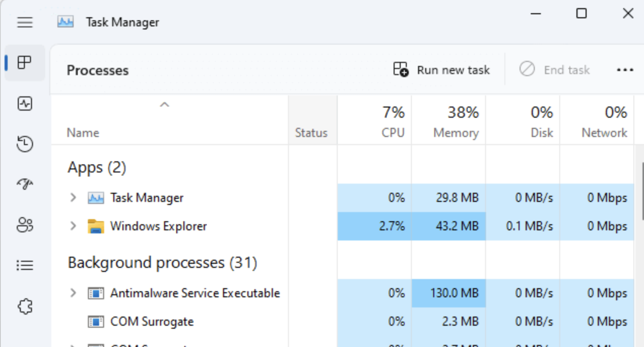644x347 pixels.
Task: Expand the Windows Explorer process group
Action: (73, 226)
